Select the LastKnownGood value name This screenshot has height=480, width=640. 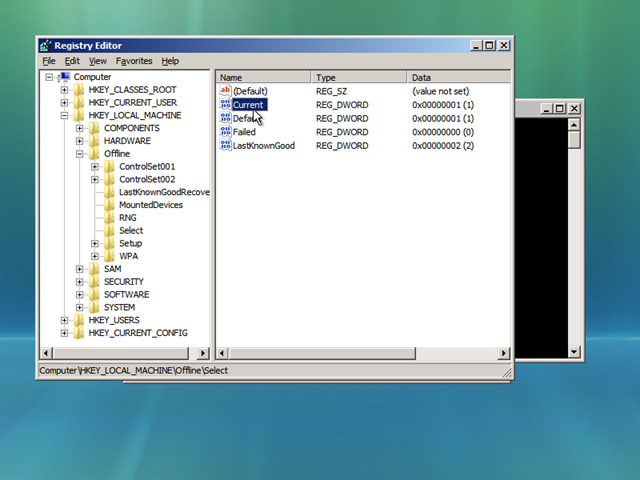[x=264, y=146]
